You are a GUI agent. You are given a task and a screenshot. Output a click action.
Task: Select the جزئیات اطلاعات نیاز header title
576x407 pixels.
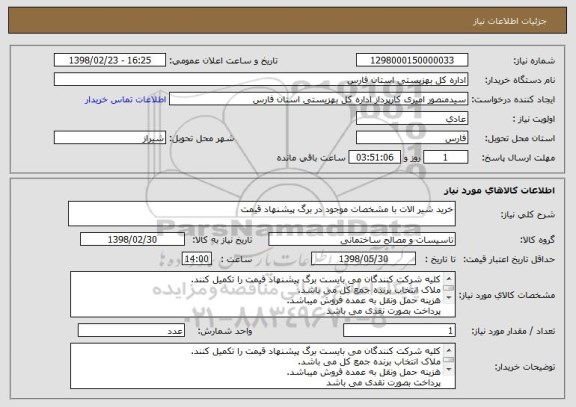point(510,21)
